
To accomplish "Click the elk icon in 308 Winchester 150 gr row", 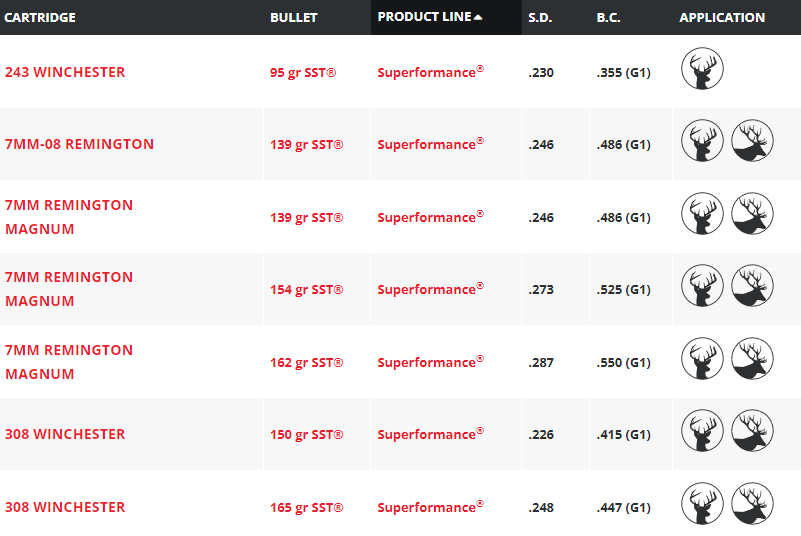I will [x=752, y=430].
